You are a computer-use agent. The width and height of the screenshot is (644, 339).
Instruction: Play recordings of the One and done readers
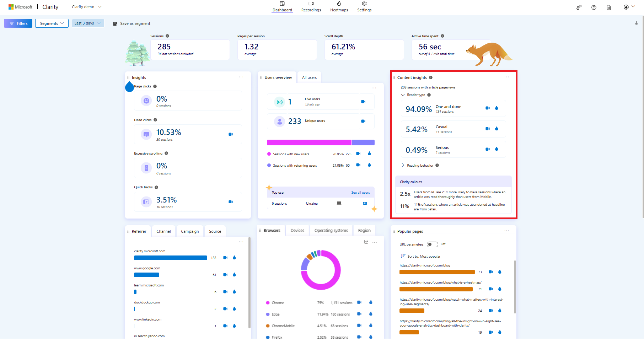click(x=487, y=108)
